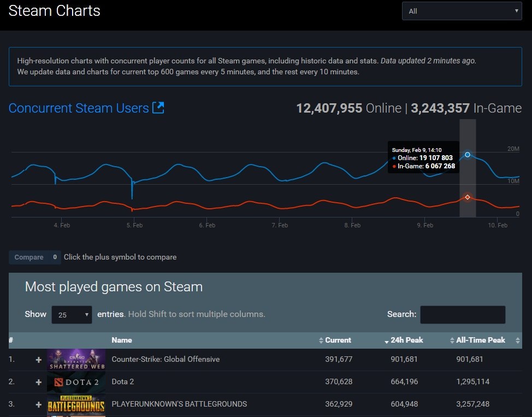
Task: Click the Online data point marker on chart
Action: pos(468,155)
